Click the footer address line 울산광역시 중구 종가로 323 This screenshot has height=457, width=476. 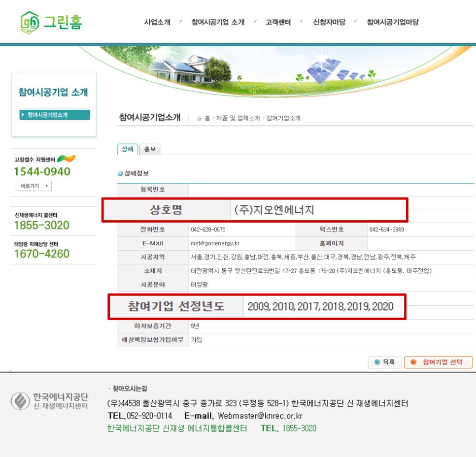258,403
